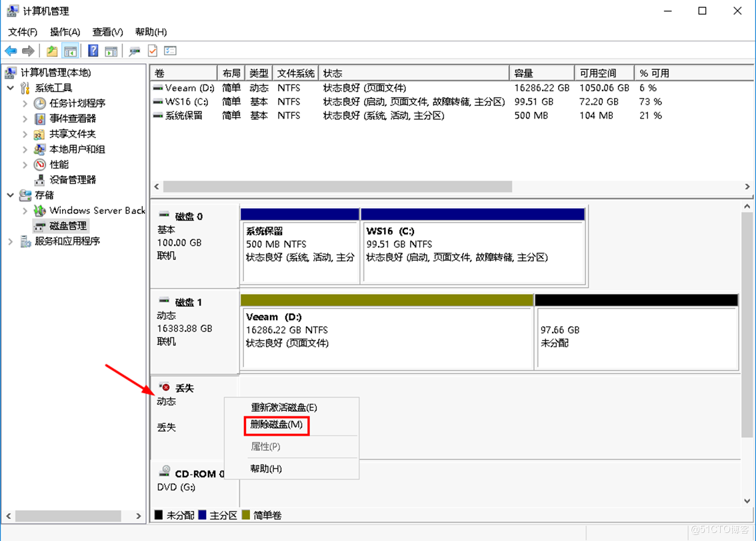Sort by the 容量 column header
Screen dimensions: 756x541
pyautogui.click(x=542, y=73)
